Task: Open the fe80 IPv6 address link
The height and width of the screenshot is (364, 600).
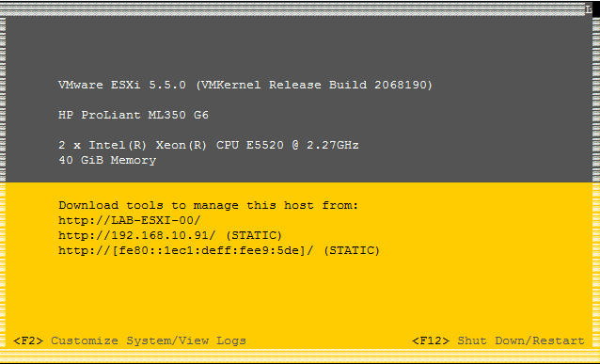Action: tap(186, 250)
